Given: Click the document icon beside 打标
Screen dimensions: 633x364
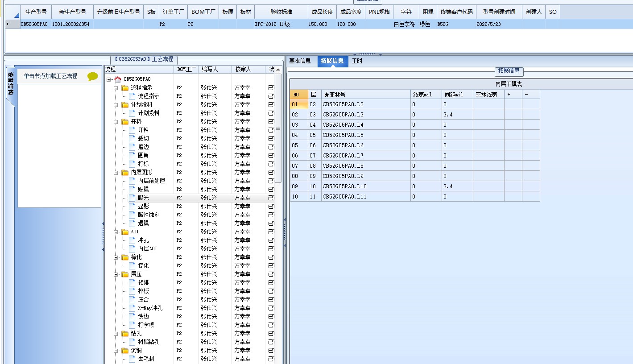Looking at the screenshot, I should point(132,164).
